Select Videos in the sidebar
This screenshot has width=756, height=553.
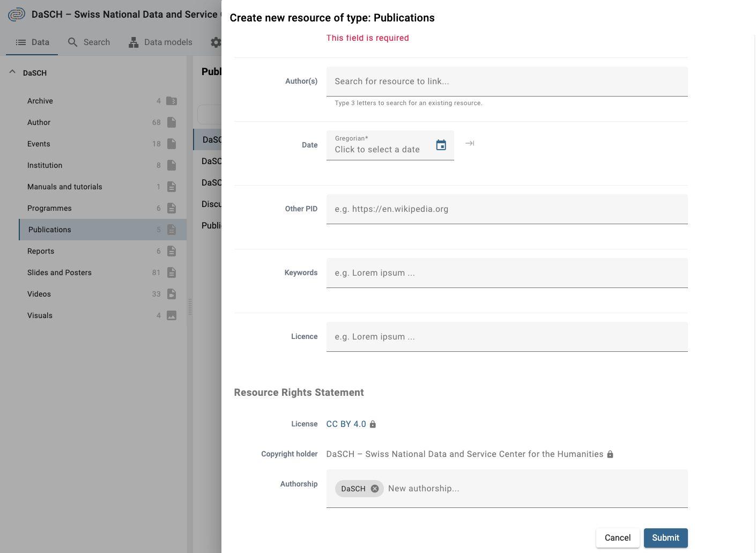click(x=102, y=294)
